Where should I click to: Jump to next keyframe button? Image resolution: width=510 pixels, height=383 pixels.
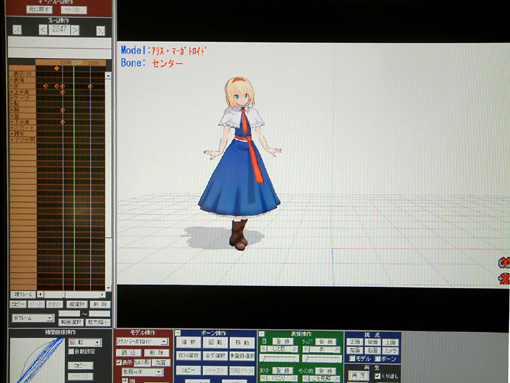pyautogui.click(x=100, y=31)
